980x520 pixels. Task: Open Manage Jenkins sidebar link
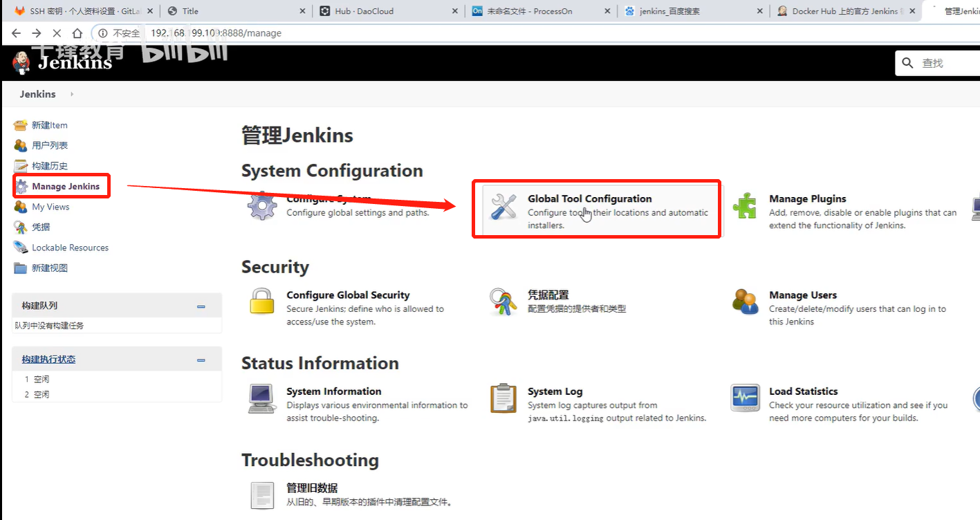[66, 186]
